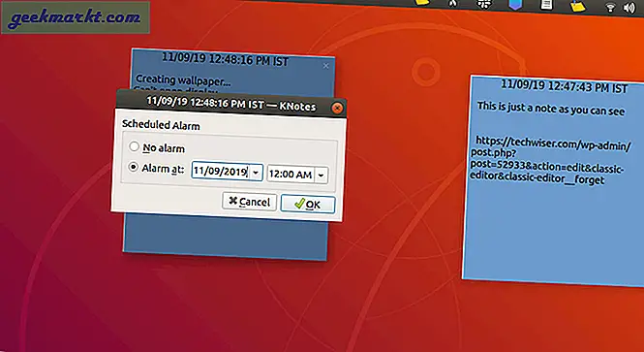Click the blue bookmark tray icon

(x=515, y=5)
